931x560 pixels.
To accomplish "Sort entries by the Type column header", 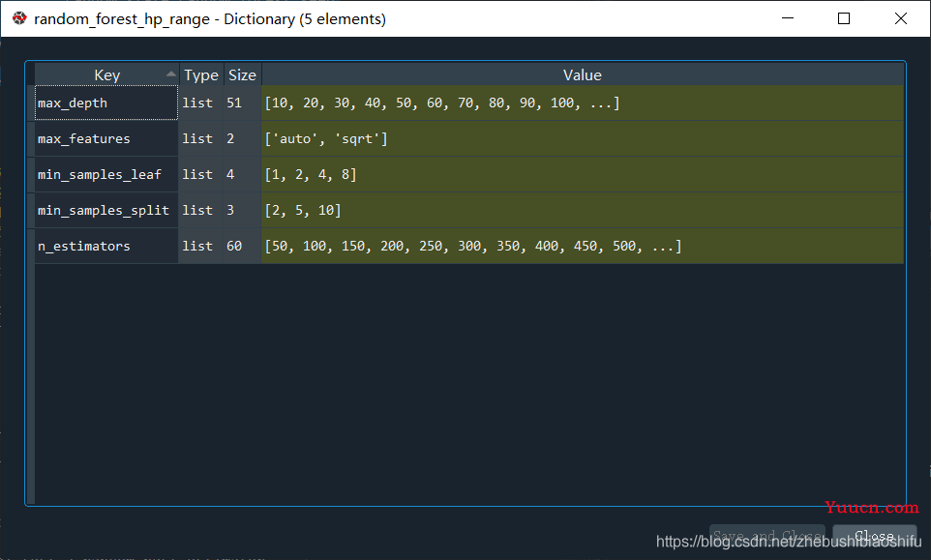I will 201,75.
